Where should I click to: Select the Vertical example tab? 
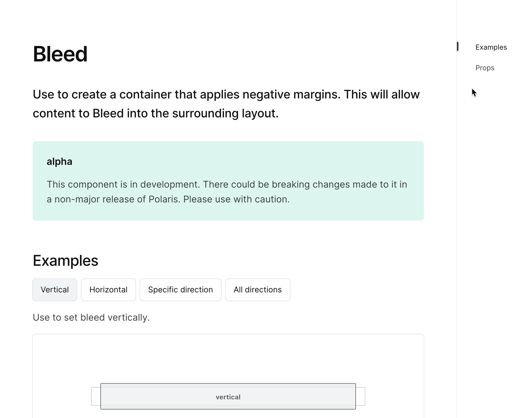[55, 290]
